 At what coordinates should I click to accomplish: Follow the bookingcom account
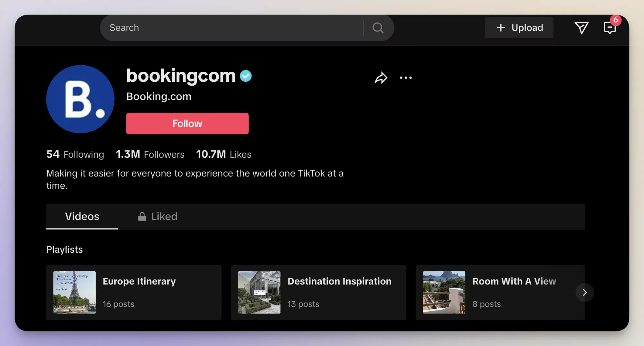tap(187, 124)
